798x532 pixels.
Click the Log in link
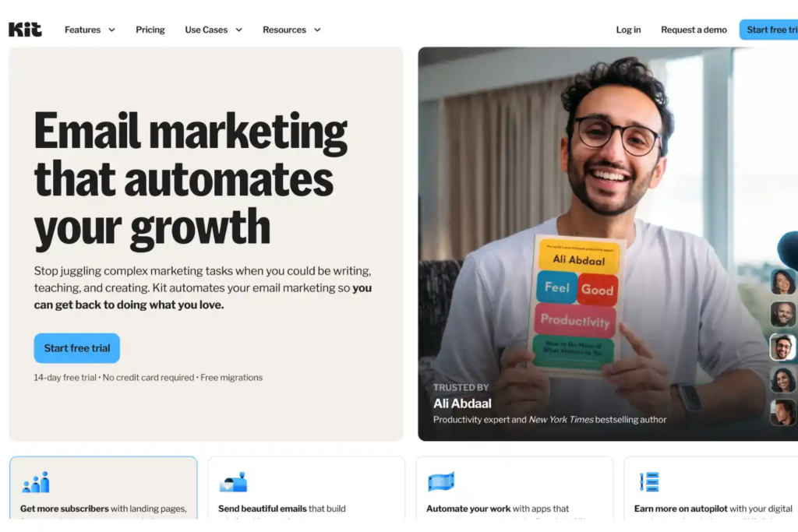pyautogui.click(x=628, y=30)
